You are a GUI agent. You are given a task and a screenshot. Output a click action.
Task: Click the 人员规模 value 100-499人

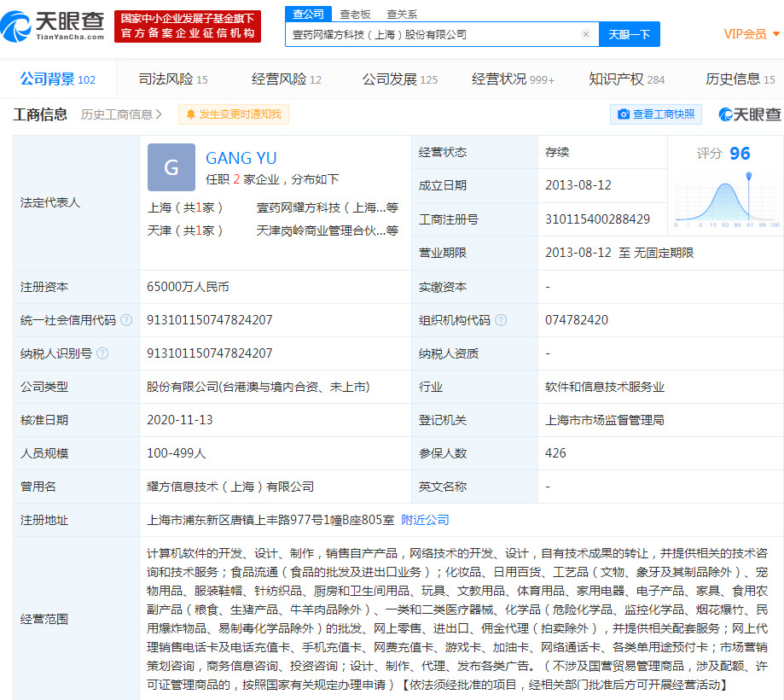[177, 453]
